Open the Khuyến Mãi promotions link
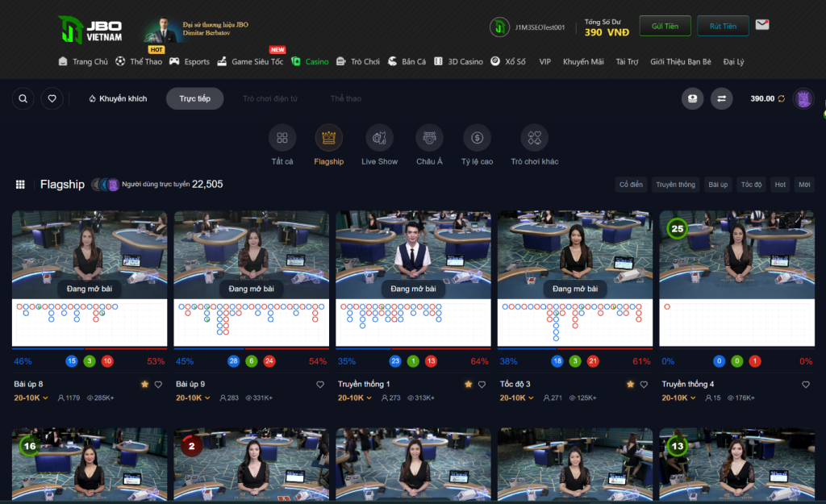The width and height of the screenshot is (826, 504). click(583, 61)
